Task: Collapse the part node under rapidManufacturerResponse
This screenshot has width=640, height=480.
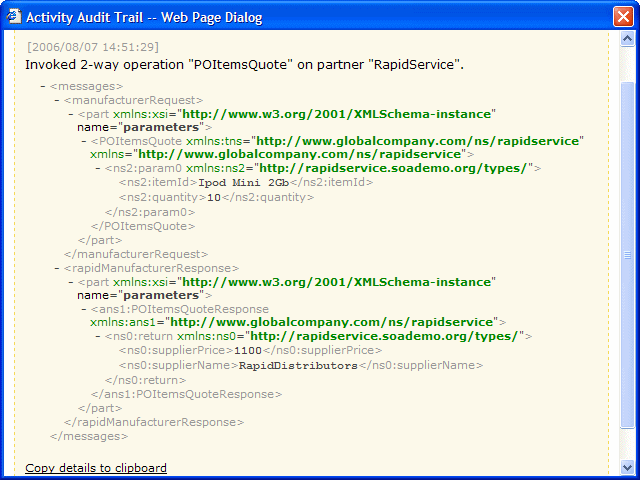Action: coord(71,282)
